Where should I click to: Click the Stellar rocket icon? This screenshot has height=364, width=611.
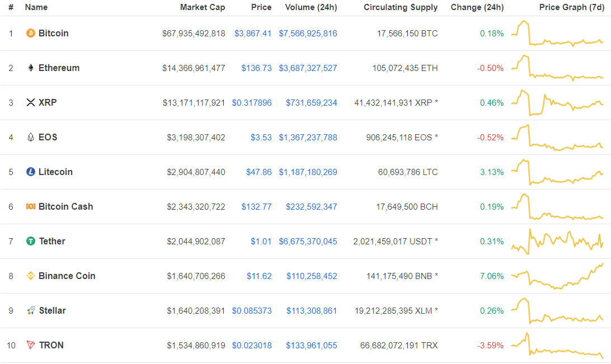(x=30, y=310)
